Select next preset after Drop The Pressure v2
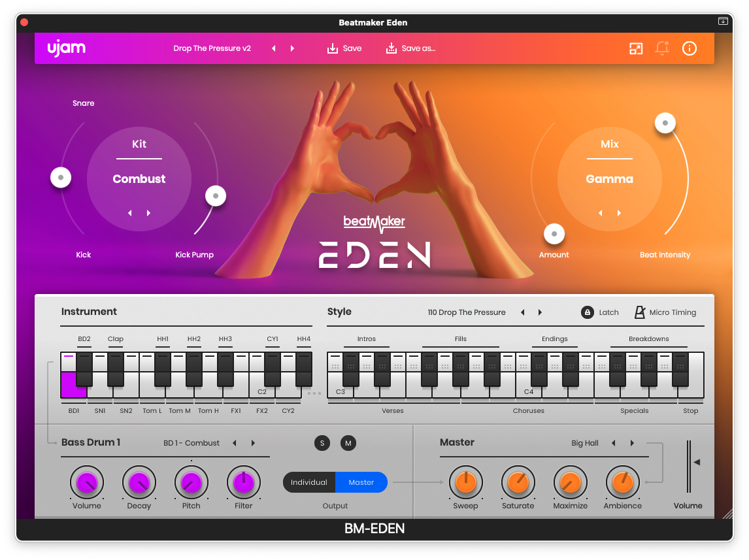Screen dimensions: 749x560 292,48
